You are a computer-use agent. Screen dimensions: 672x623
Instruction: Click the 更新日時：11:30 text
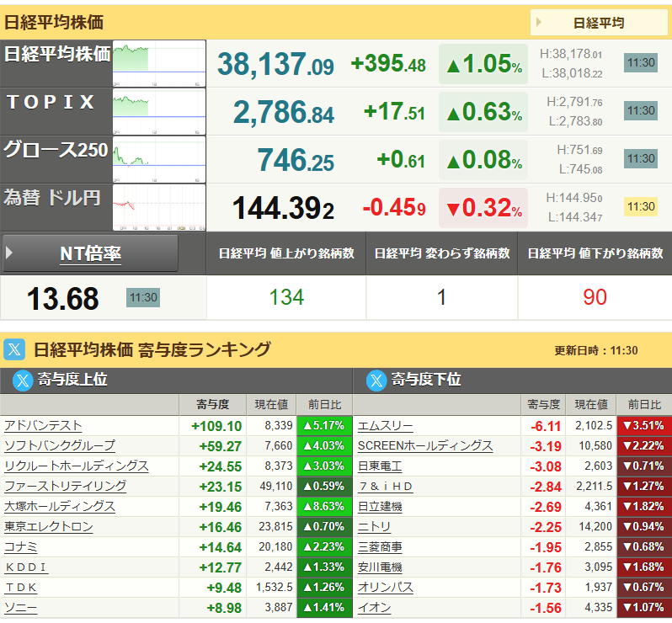pos(595,350)
